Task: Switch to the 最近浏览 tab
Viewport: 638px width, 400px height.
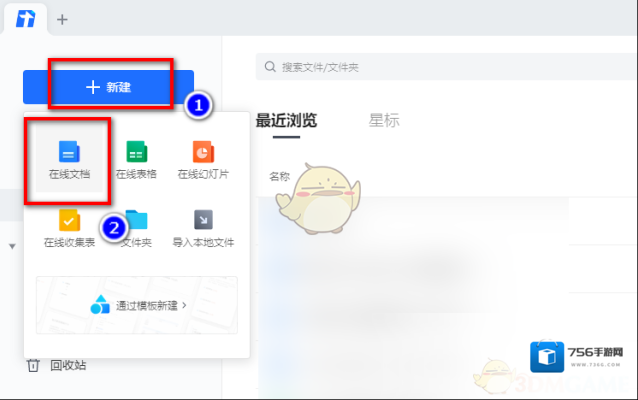Action: pyautogui.click(x=286, y=120)
